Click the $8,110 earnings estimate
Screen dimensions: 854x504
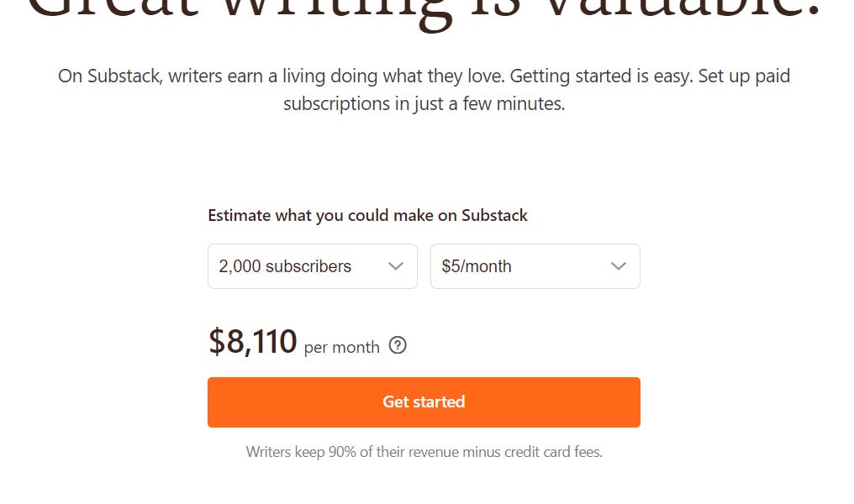click(x=252, y=341)
